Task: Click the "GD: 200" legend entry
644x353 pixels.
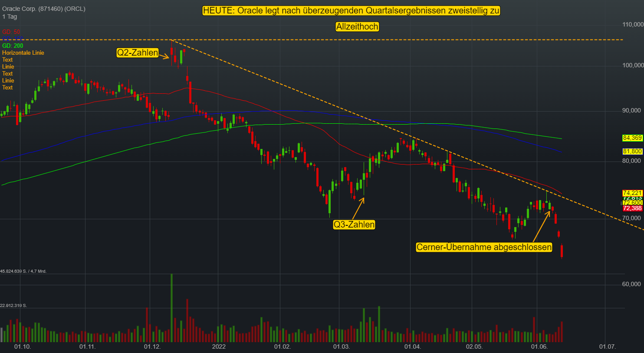Action: coord(13,46)
